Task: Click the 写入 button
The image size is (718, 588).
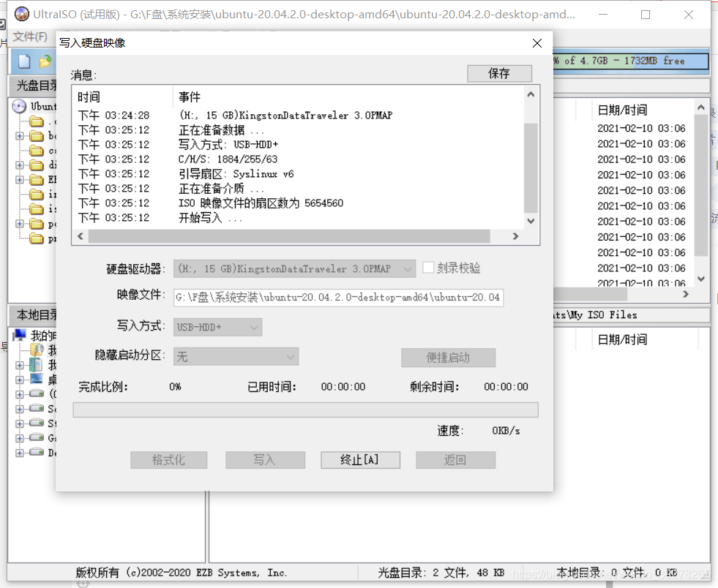Action: pyautogui.click(x=265, y=460)
